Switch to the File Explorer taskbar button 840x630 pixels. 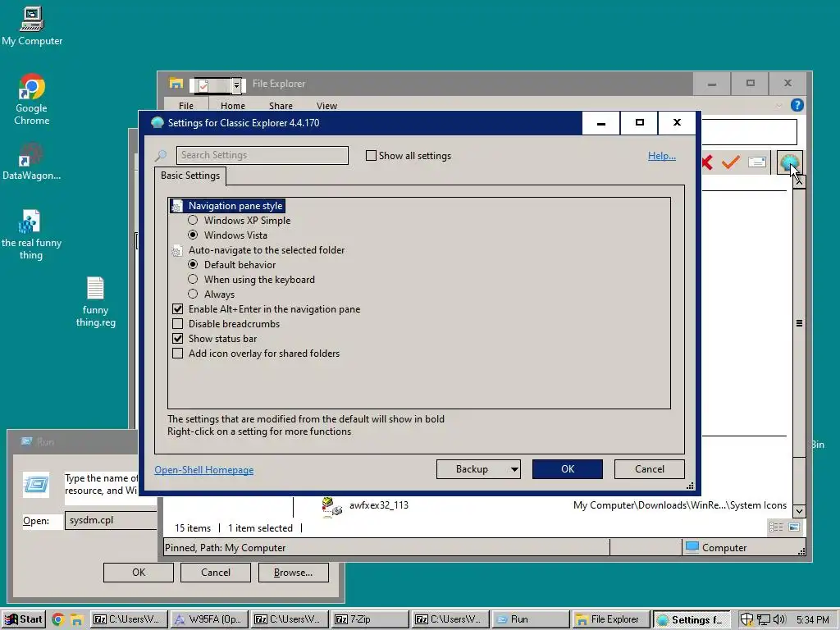coord(611,619)
